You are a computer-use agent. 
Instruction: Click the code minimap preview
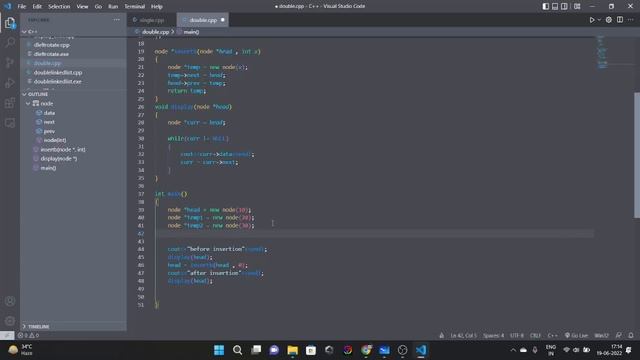pos(602,52)
